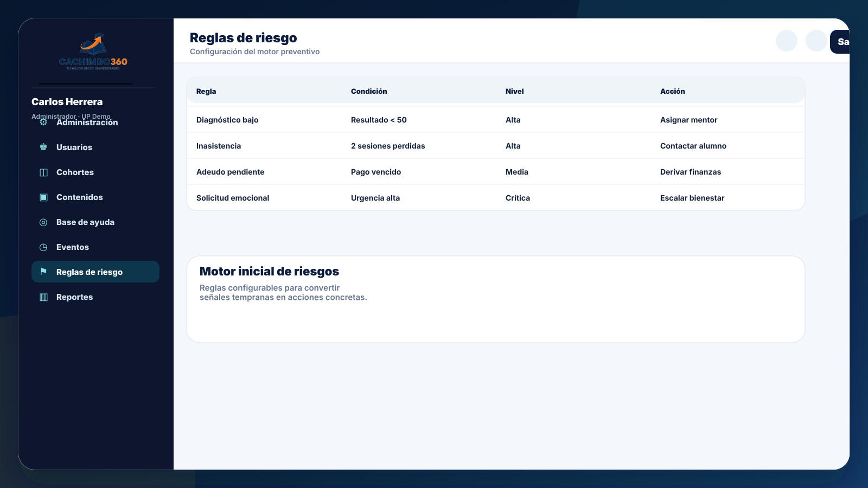Select the Inasistencia rule row
868x488 pixels.
(496, 146)
